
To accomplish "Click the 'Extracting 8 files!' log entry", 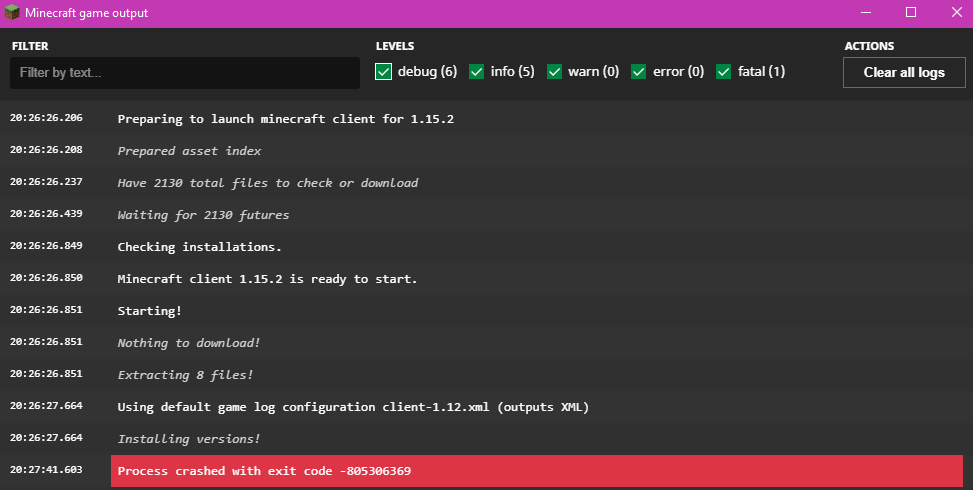I will click(486, 375).
